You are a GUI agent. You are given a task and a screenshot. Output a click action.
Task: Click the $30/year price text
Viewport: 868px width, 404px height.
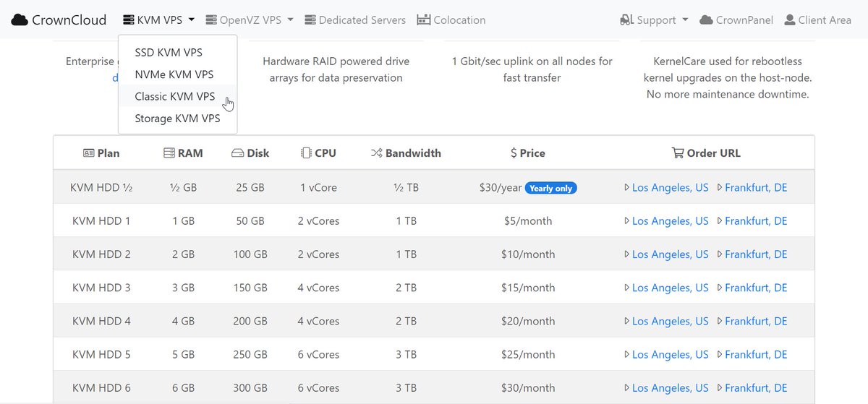coord(500,188)
